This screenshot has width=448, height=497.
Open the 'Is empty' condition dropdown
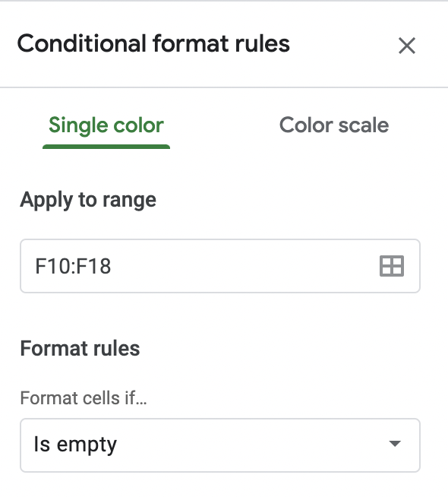point(220,445)
